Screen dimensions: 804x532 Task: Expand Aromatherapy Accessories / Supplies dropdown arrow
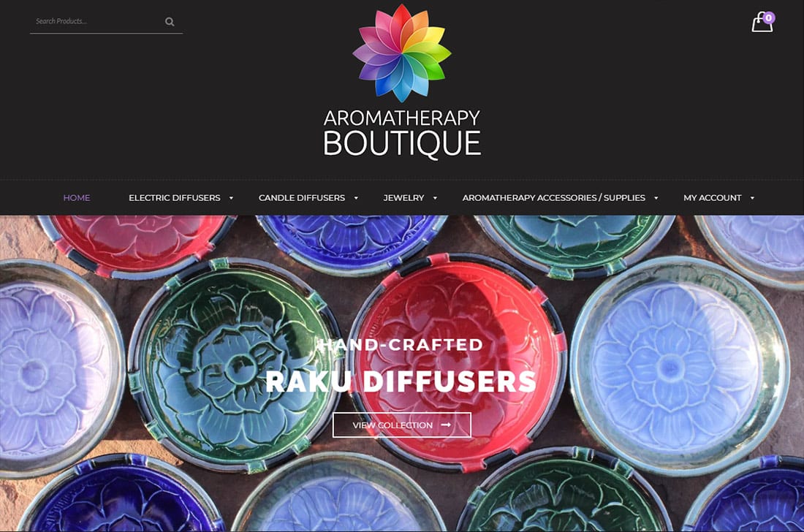pos(656,198)
